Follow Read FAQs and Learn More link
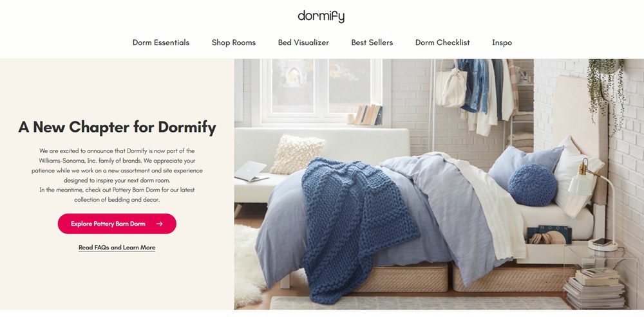This screenshot has height=317, width=644. tap(117, 248)
